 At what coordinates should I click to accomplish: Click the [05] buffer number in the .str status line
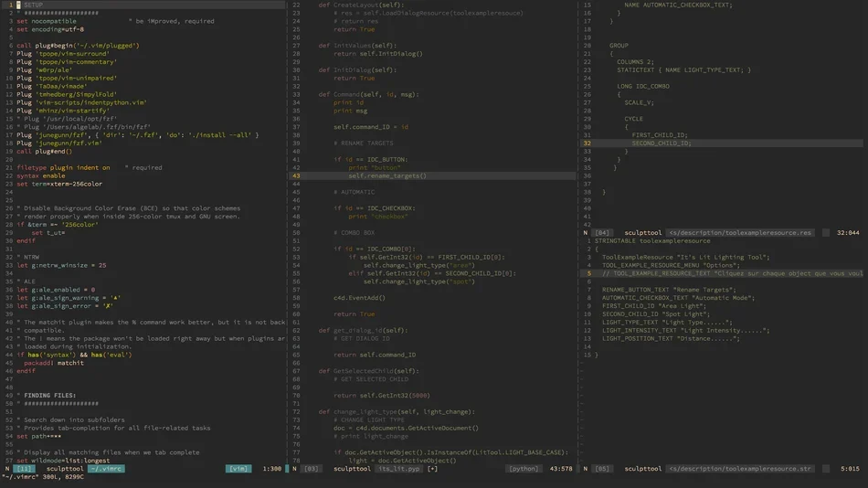(602, 469)
